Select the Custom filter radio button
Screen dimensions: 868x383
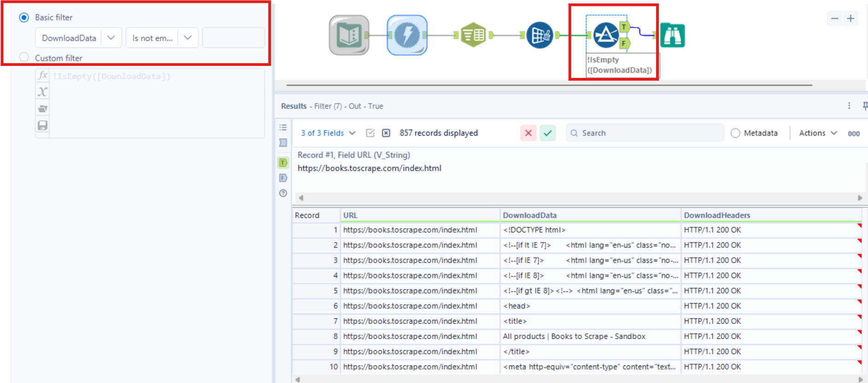coord(24,58)
